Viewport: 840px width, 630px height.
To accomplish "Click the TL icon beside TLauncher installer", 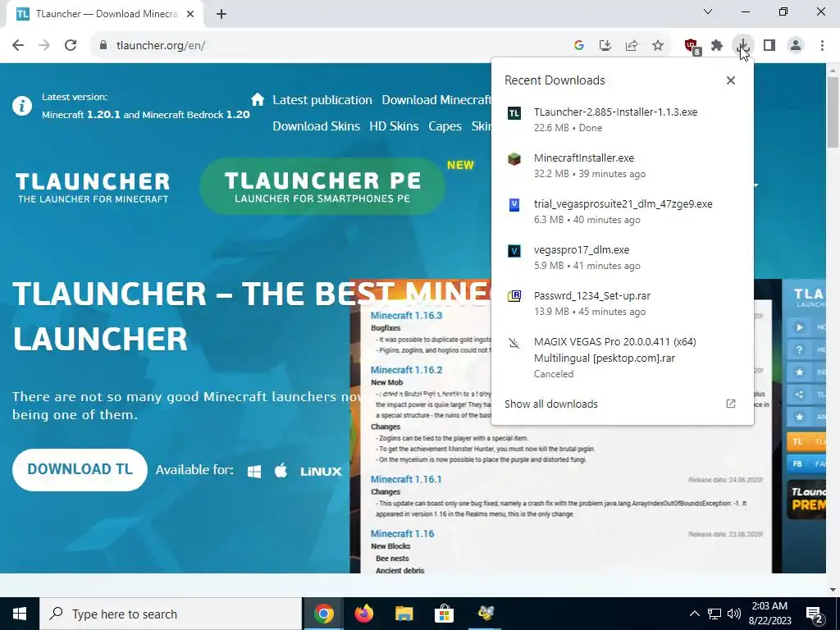I will pos(514,113).
